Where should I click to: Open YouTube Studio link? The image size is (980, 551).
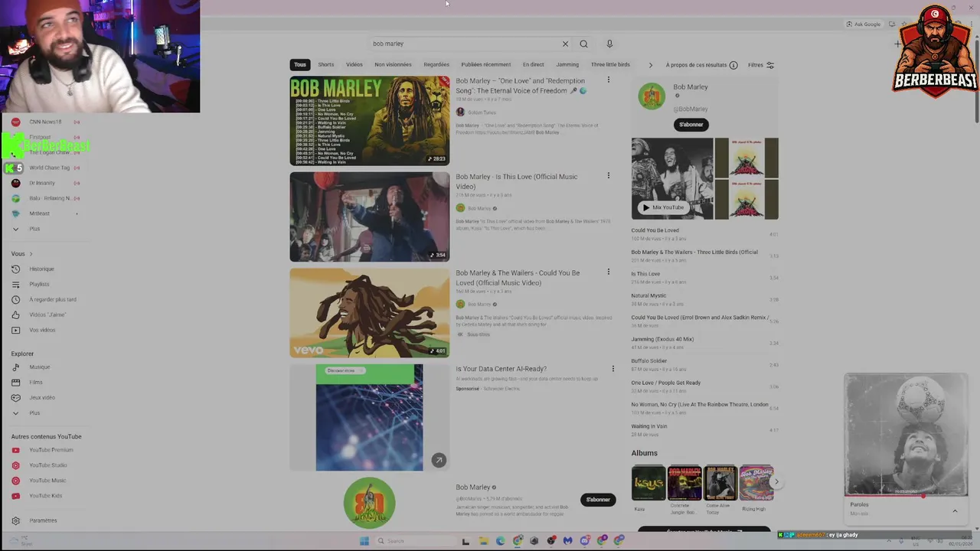point(47,465)
